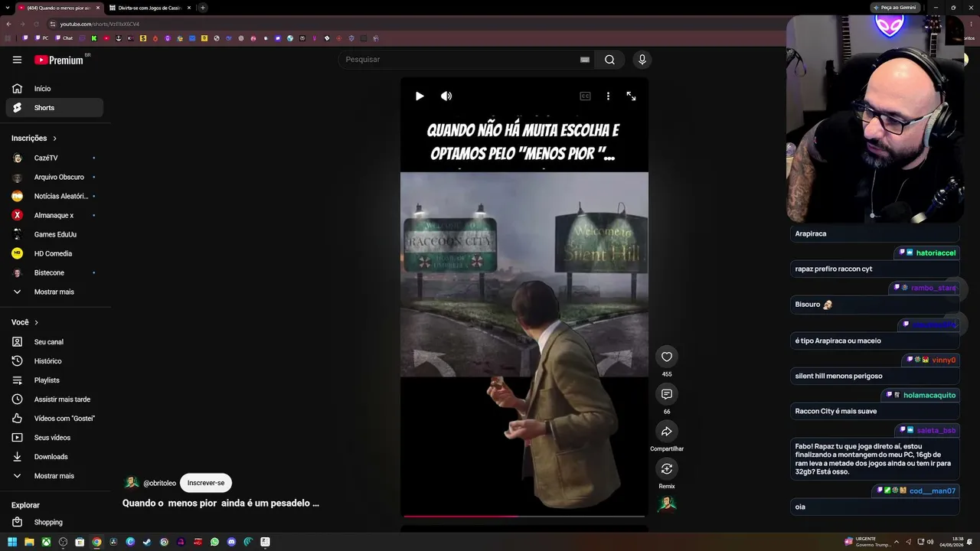Subscribe with the Inscrever-se button

pos(206,483)
